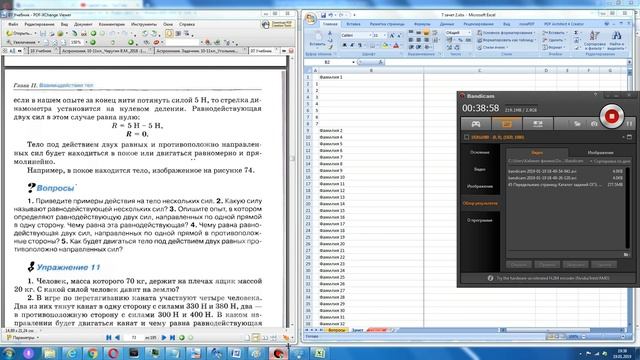
Task: Open the Формулы ribbon tab in Excel
Action: tap(422, 24)
